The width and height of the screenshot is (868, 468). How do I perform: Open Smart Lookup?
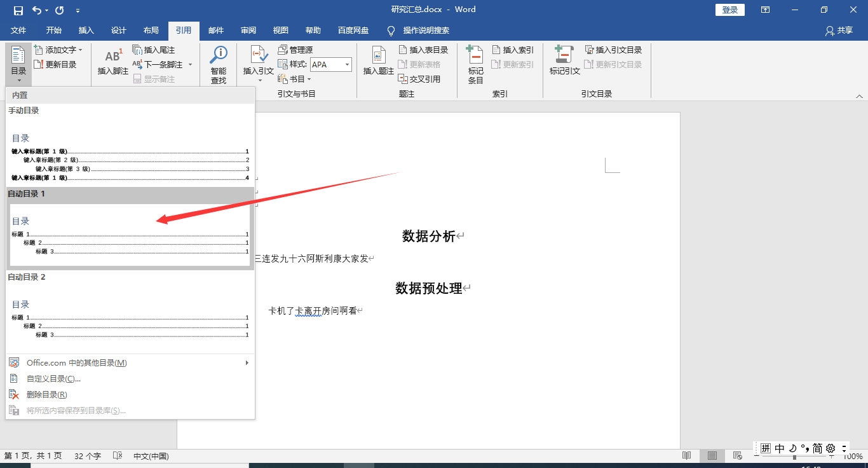coord(218,64)
